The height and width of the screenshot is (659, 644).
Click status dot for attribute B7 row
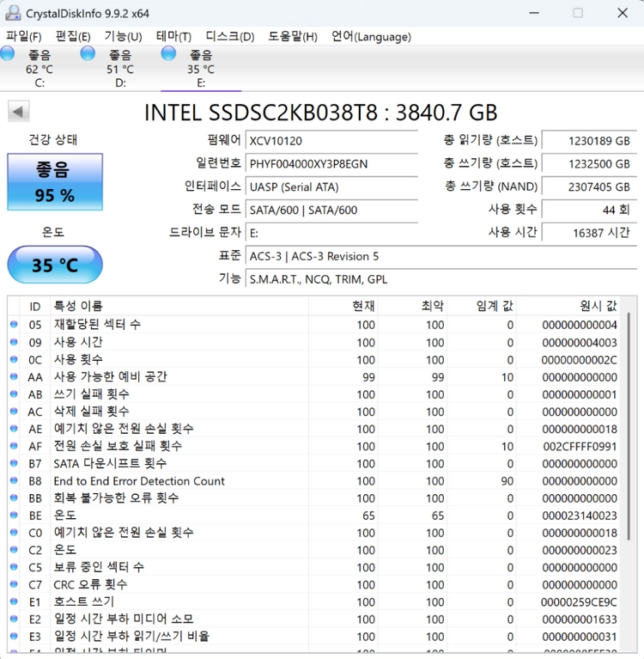pos(14,463)
